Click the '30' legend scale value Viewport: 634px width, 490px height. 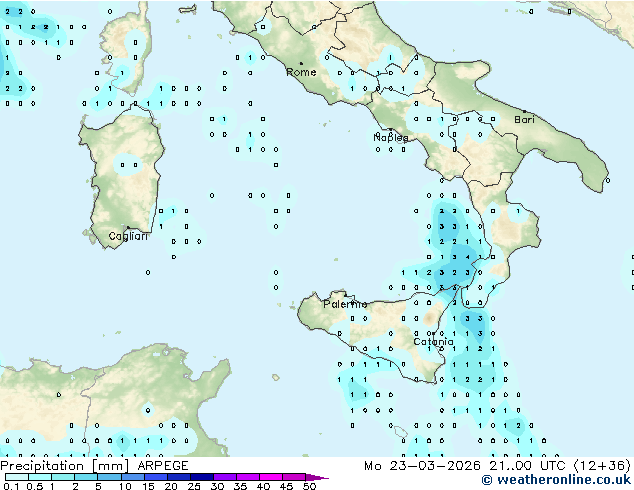218,486
